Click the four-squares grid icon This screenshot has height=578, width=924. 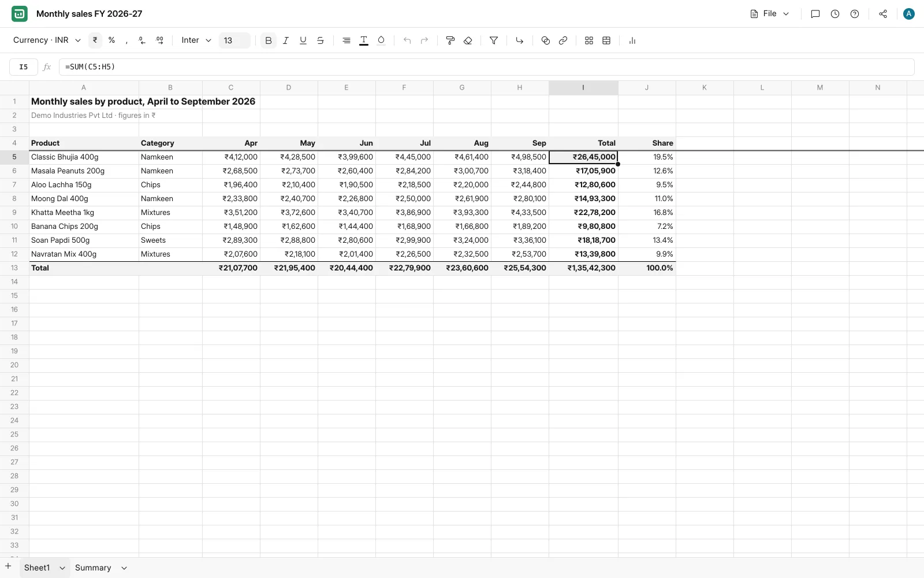[589, 40]
